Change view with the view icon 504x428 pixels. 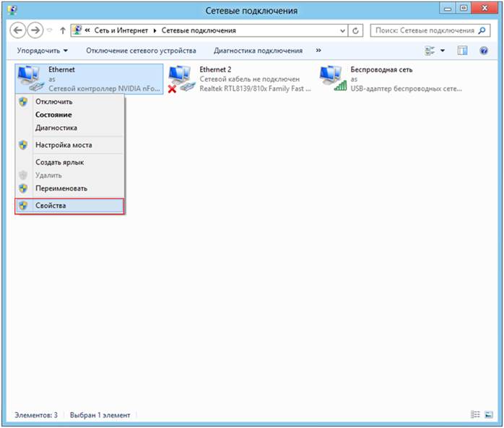430,51
